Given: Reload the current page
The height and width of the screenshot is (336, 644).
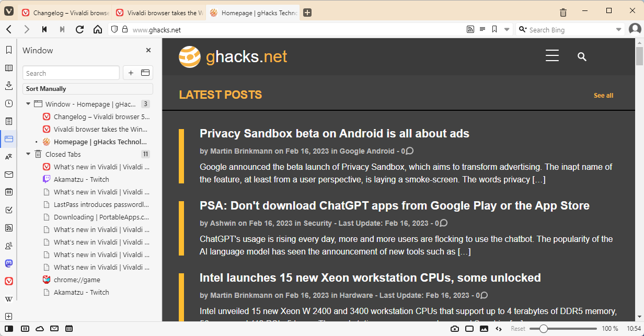Looking at the screenshot, I should (x=80, y=30).
